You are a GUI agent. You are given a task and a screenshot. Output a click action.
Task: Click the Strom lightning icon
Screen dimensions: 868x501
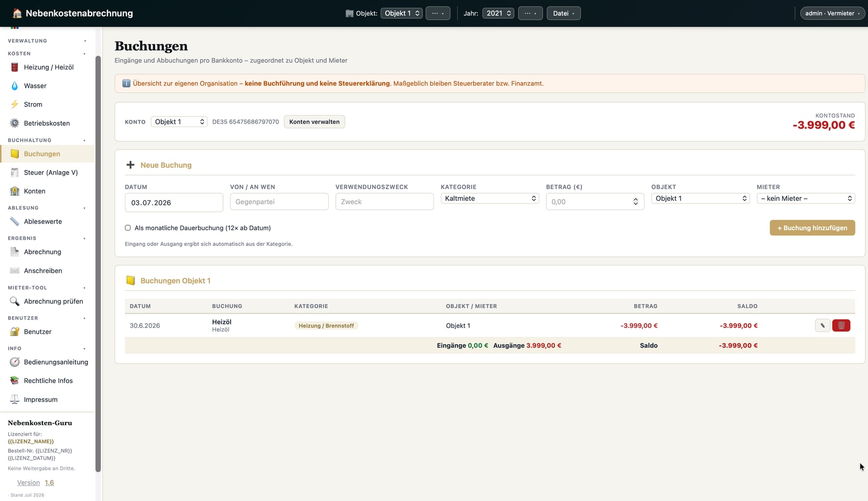[x=15, y=104]
